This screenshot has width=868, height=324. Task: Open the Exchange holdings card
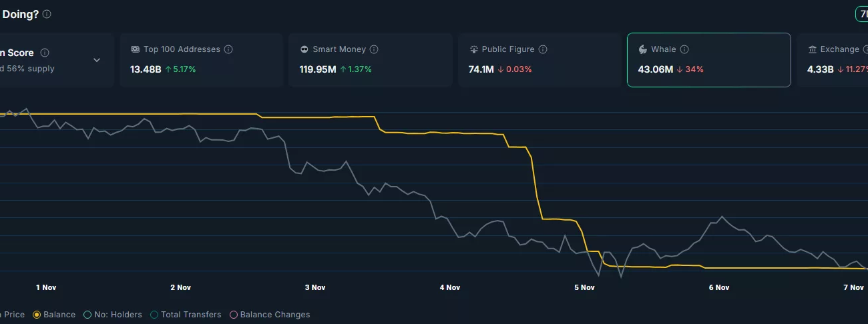tap(835, 60)
